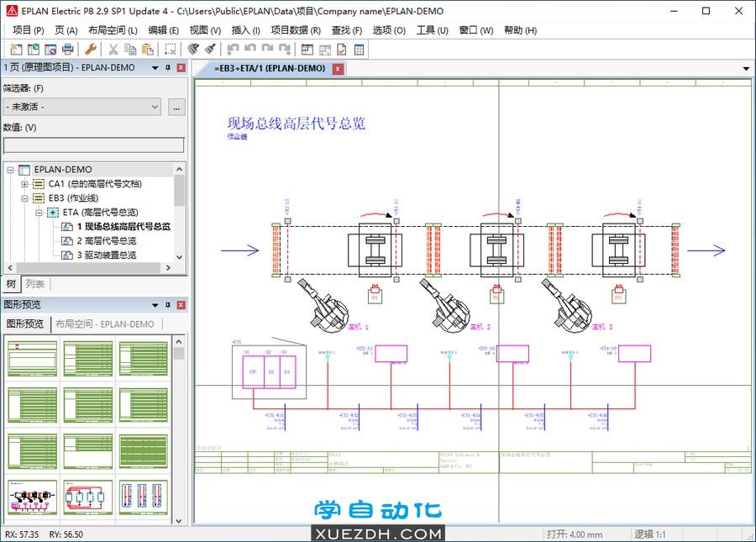Viewport: 756px width, 542px height.
Task: Click the first undo arrow icon
Action: [233, 50]
